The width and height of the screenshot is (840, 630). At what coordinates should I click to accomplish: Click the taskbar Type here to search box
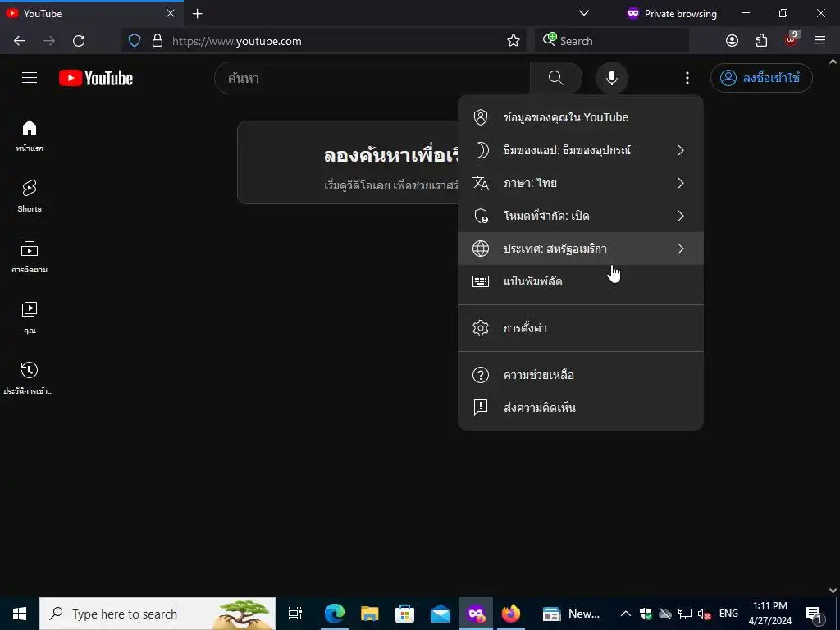[x=157, y=614]
